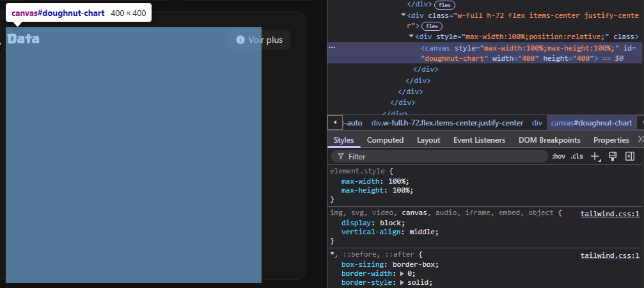Add a new style rule with plus icon
This screenshot has height=288, width=644.
(x=595, y=156)
